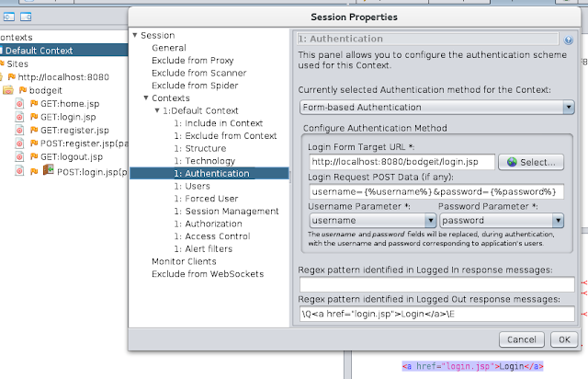Collapse the Session tree node
Screen dimensions: 588x379
pos(135,36)
